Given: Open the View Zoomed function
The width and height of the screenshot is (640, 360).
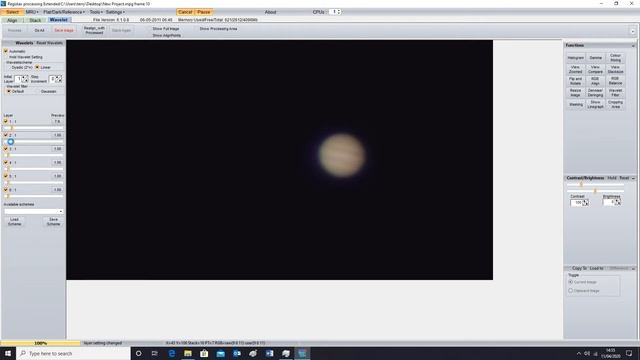Looking at the screenshot, I should tap(575, 69).
